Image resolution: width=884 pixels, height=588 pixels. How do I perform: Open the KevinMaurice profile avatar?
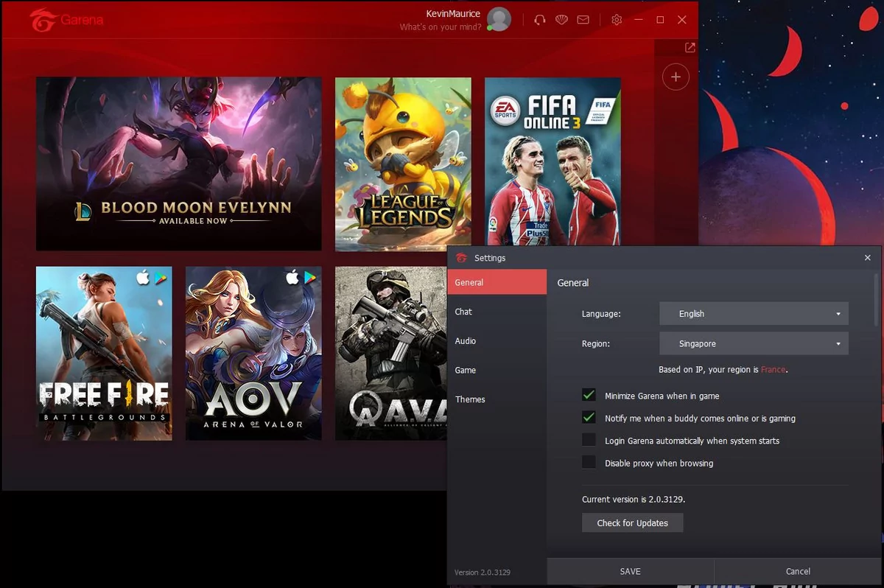499,19
